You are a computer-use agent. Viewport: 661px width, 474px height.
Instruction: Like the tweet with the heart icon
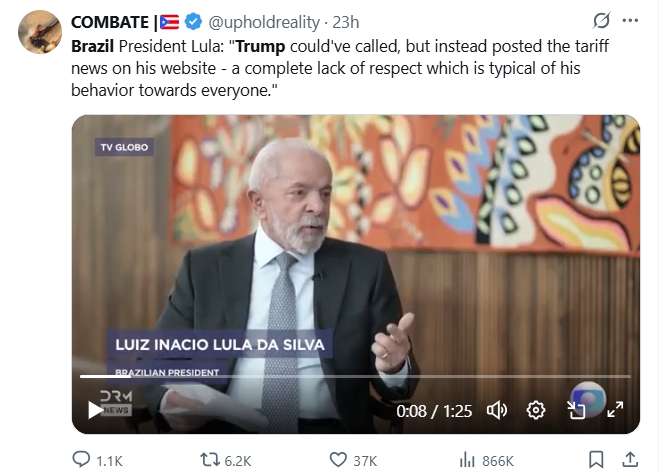[338, 459]
